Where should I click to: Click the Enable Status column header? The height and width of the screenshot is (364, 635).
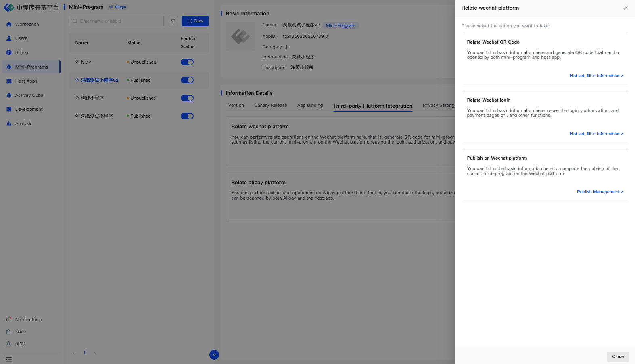click(x=188, y=42)
